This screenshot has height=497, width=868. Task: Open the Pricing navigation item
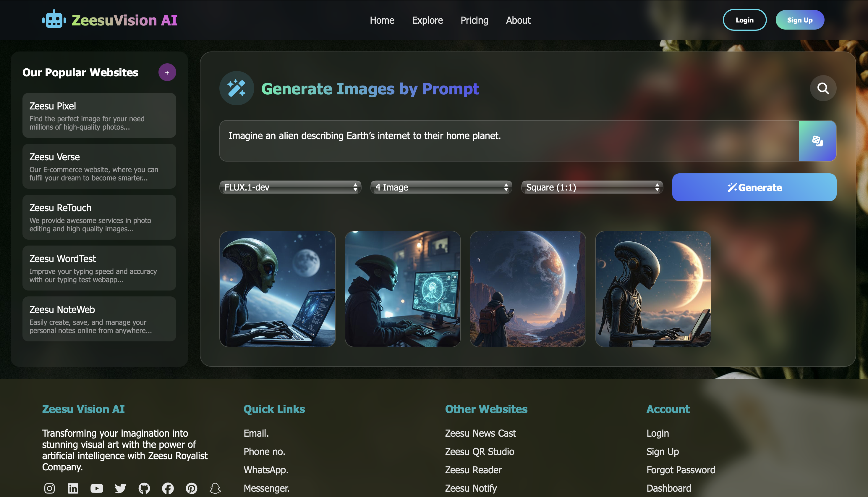point(475,20)
